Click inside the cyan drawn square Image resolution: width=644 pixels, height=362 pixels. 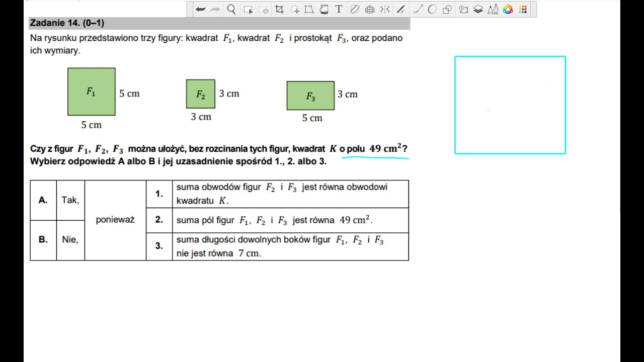[510, 105]
